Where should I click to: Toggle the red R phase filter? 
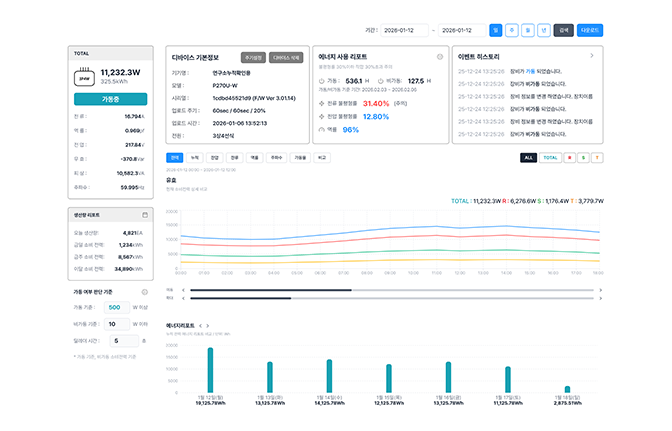pyautogui.click(x=570, y=157)
